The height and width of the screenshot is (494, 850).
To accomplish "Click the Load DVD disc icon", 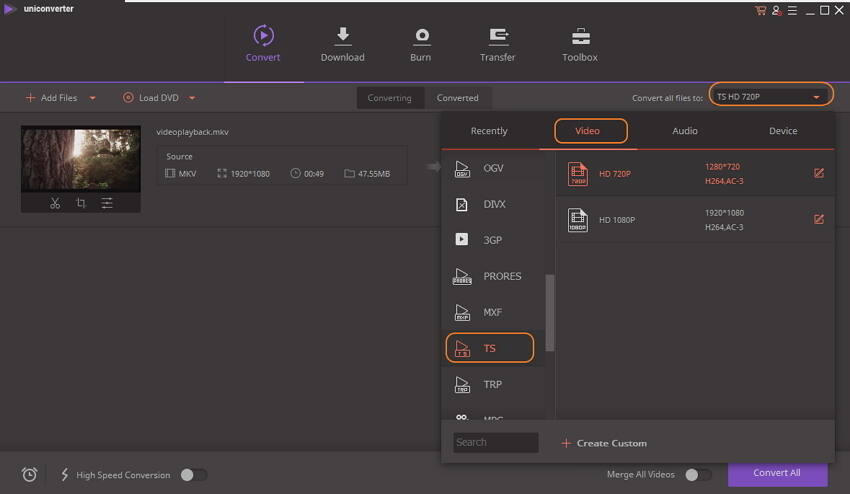I will tap(128, 98).
